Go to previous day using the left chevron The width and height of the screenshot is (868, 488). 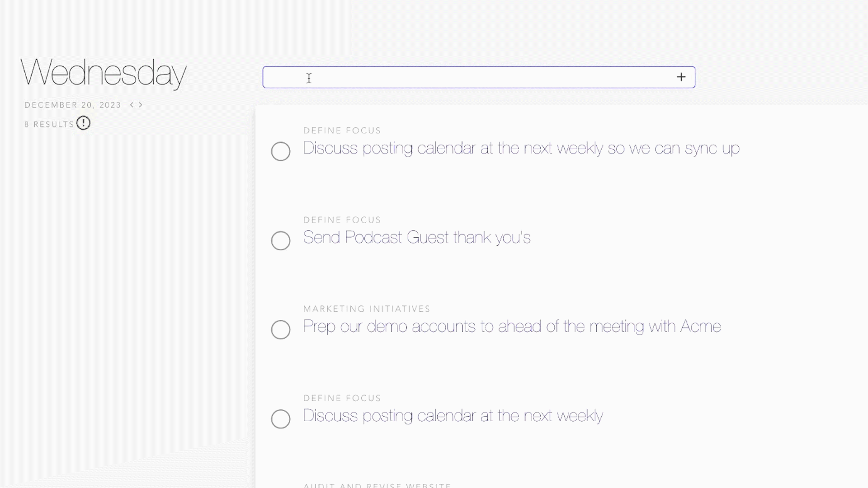[132, 105]
